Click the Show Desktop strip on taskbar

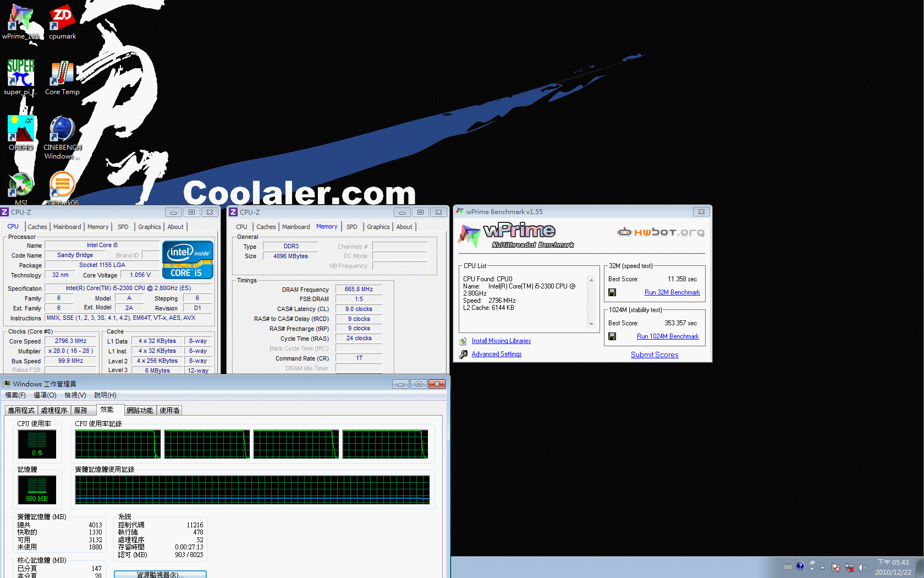pyautogui.click(x=920, y=567)
